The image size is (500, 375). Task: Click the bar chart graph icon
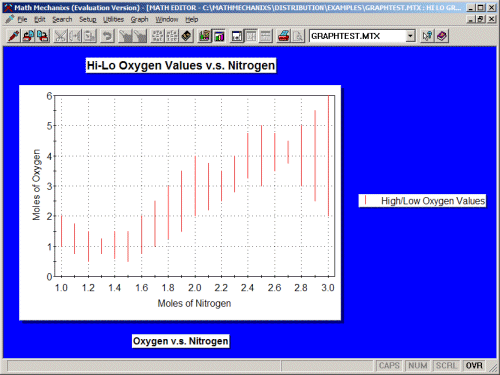pos(219,36)
